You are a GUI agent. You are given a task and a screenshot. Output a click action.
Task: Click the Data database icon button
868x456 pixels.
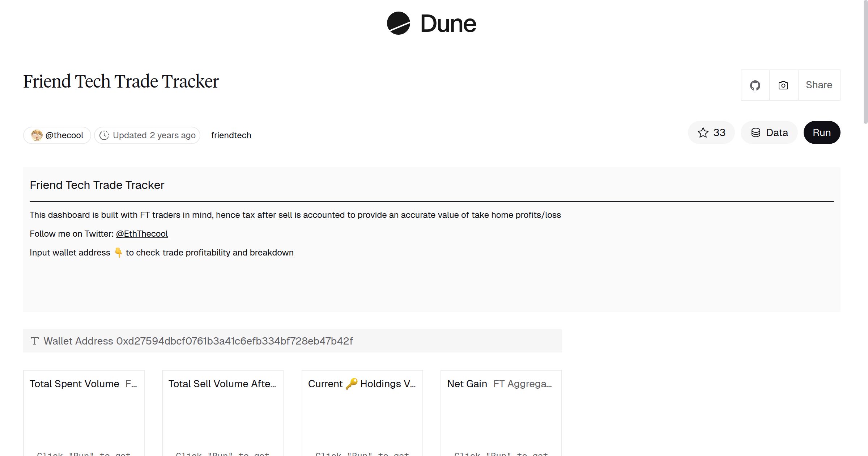(769, 132)
